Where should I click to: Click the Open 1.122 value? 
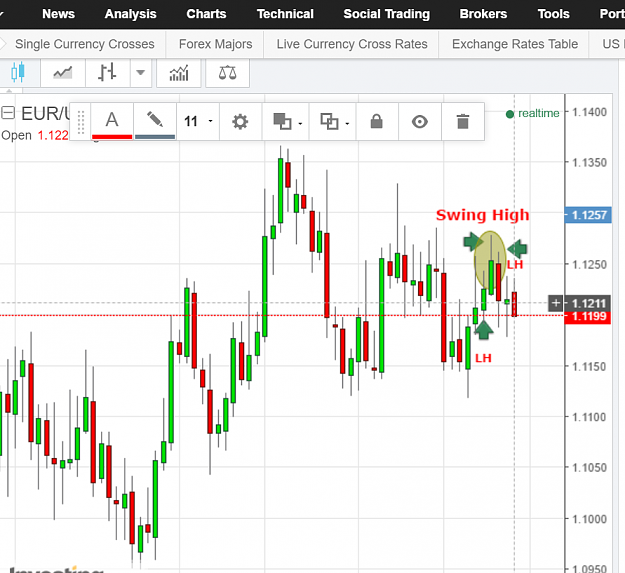53,135
